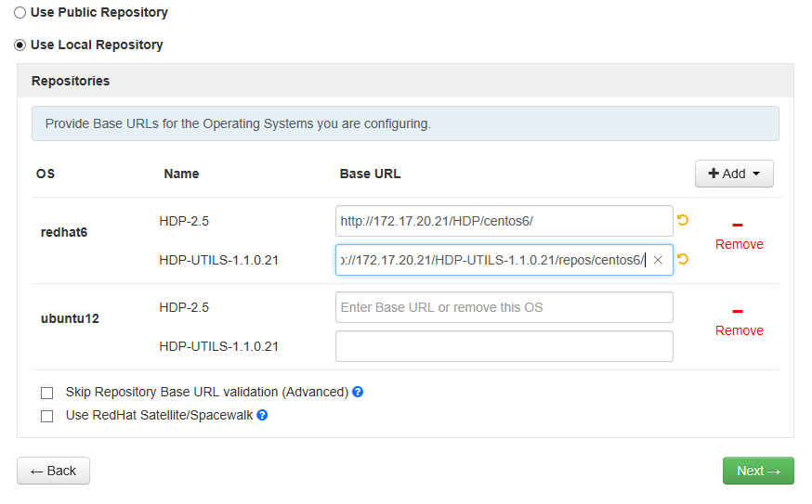Clear the redhat6 HDP-UTILS URL with the X
Viewport: 812px width, 504px height.
click(x=658, y=261)
